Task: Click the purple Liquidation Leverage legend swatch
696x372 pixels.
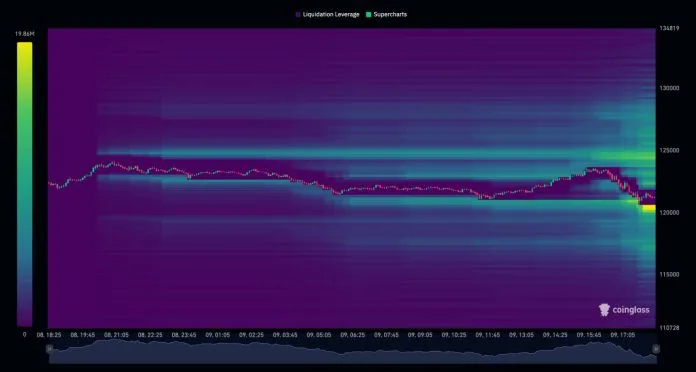Action: (x=298, y=15)
